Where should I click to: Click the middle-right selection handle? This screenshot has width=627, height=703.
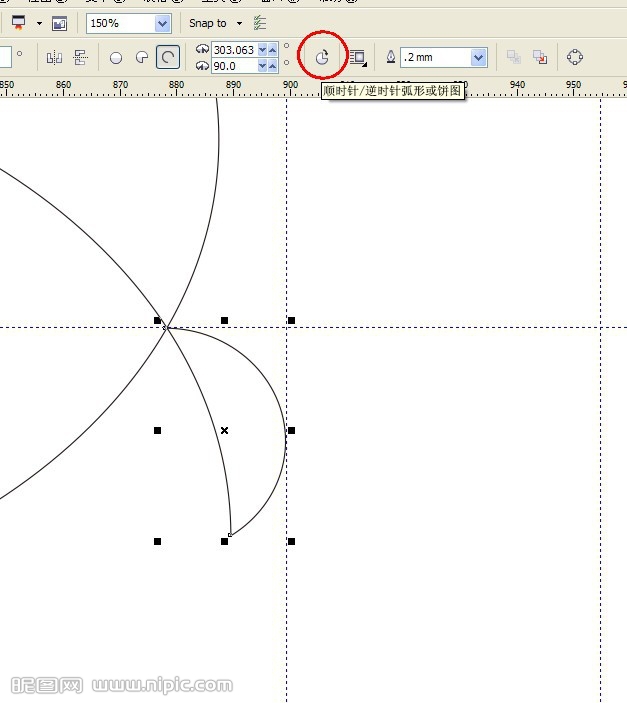coord(292,430)
